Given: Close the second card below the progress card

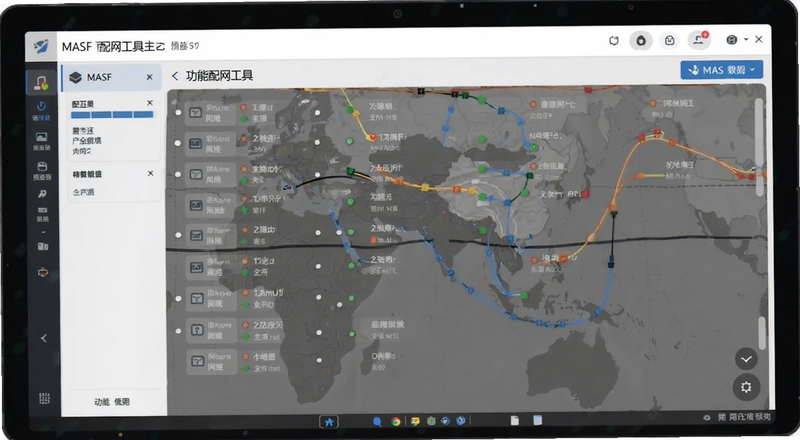Looking at the screenshot, I should pos(151,174).
